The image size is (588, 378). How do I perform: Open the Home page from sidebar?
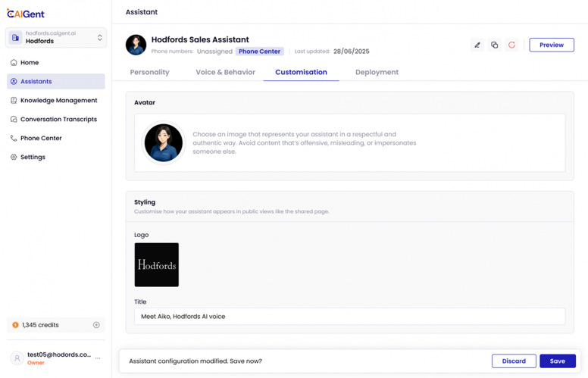[30, 63]
